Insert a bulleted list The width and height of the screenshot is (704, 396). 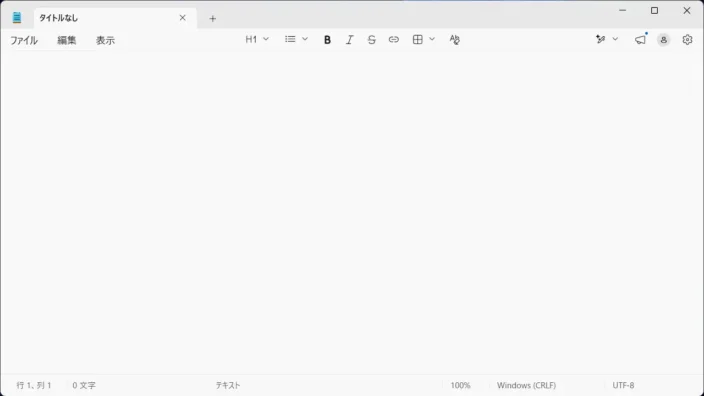click(x=290, y=40)
